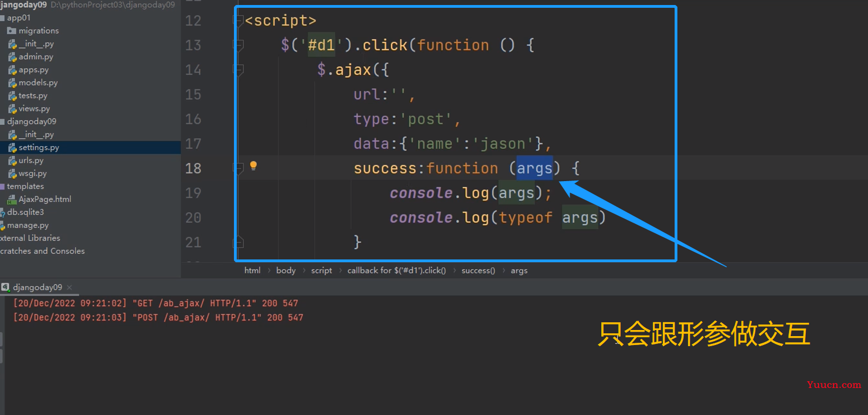The width and height of the screenshot is (868, 415).
Task: Click the POST /ab_ajax/ log line in console
Action: tap(158, 318)
